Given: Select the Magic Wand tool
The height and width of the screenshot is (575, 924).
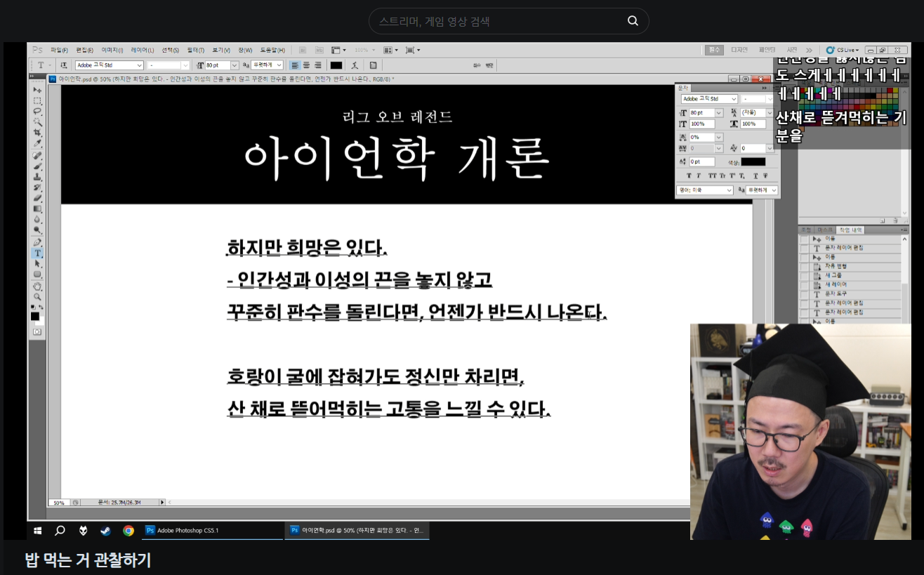Looking at the screenshot, I should pos(37,121).
